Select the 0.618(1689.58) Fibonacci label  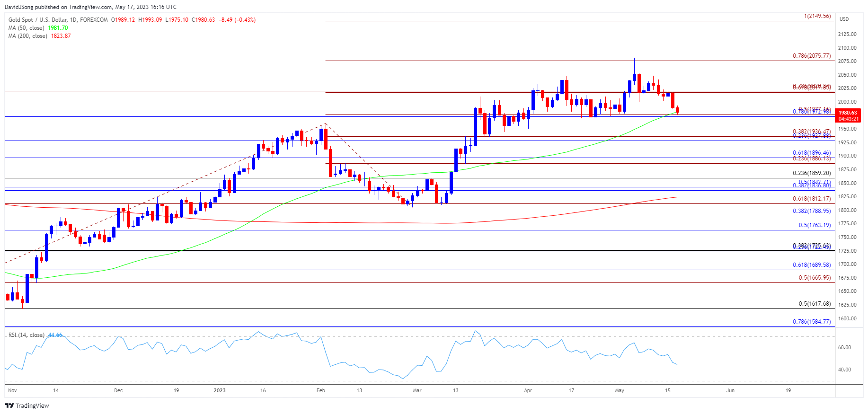click(811, 265)
